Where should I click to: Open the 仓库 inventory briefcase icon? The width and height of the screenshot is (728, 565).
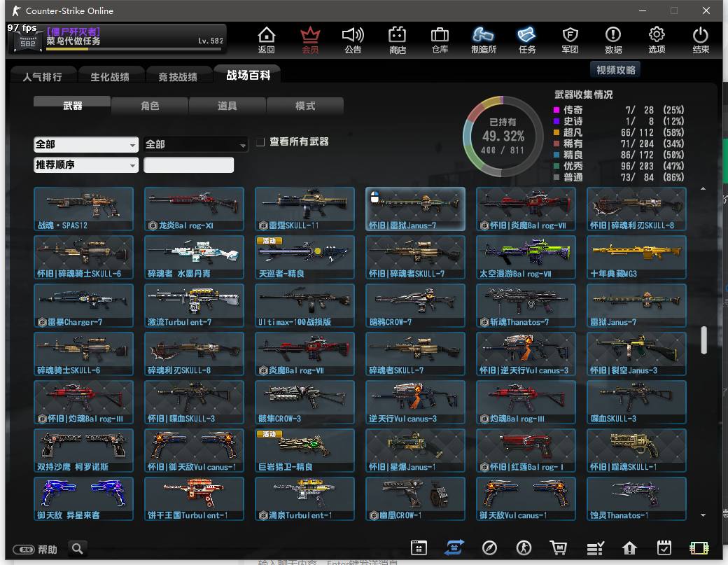[x=440, y=40]
